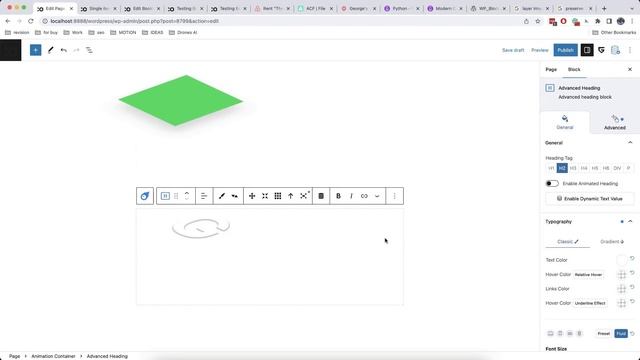The height and width of the screenshot is (360, 640).
Task: Click the Greenshift rocket icon beside block toolbar
Action: [x=145, y=196]
